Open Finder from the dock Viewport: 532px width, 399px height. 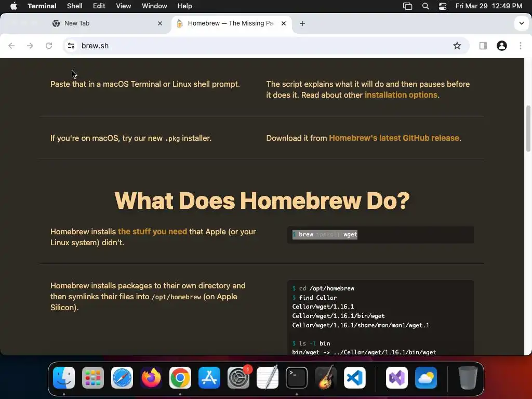point(64,378)
